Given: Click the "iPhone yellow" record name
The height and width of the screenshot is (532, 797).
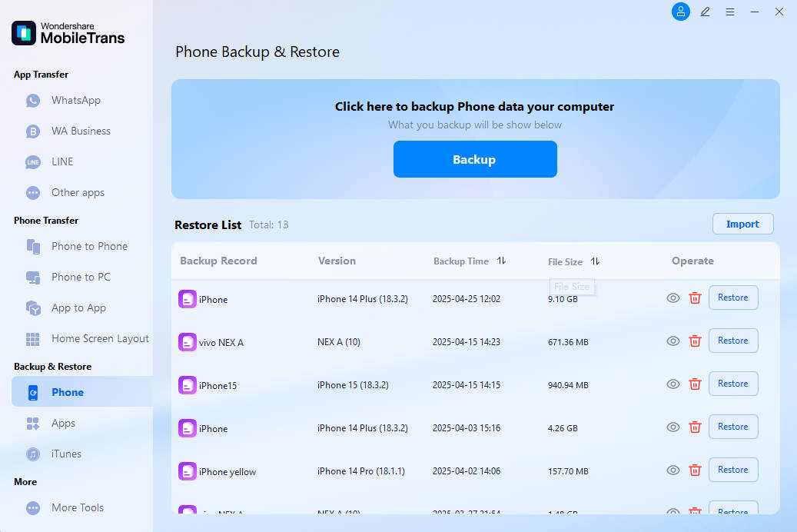Looking at the screenshot, I should point(227,472).
